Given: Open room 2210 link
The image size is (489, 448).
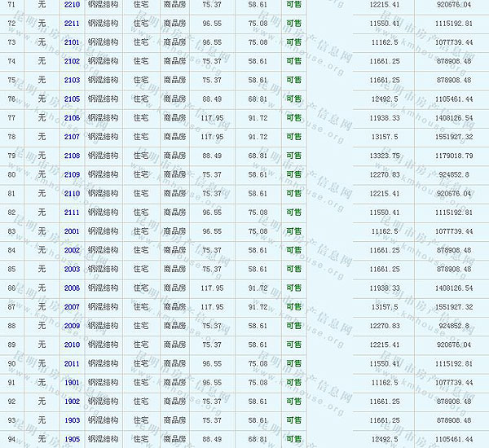Looking at the screenshot, I should point(72,4).
